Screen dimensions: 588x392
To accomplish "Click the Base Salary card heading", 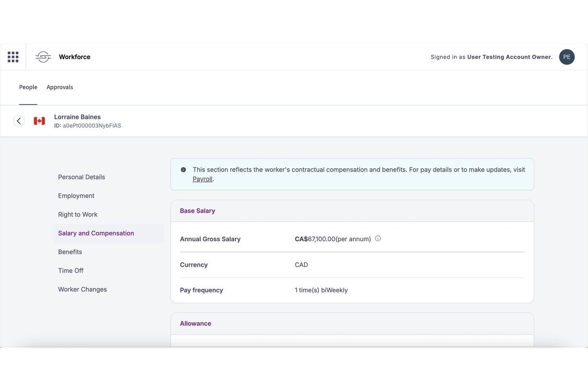I will click(197, 211).
